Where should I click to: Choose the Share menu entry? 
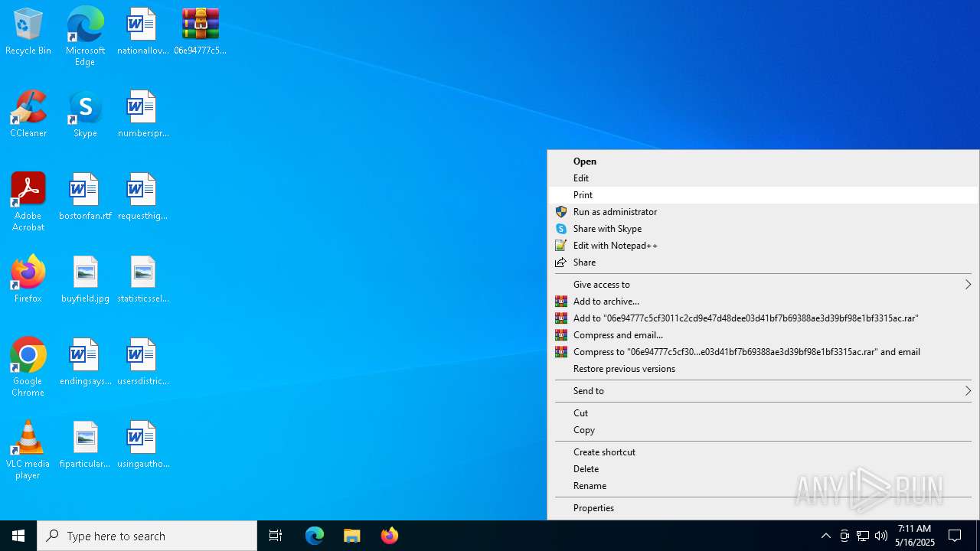[x=763, y=262]
